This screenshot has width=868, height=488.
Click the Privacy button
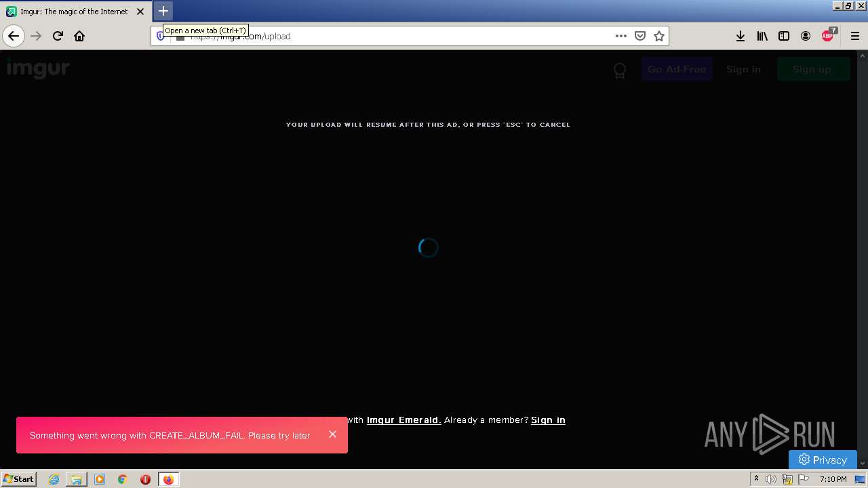[x=823, y=460]
